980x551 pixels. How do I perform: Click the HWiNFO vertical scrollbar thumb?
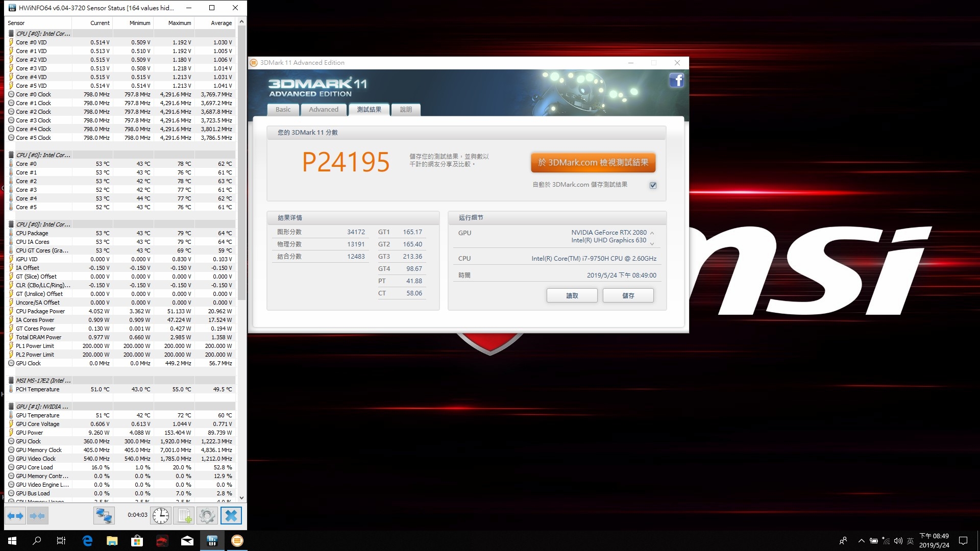point(241,163)
